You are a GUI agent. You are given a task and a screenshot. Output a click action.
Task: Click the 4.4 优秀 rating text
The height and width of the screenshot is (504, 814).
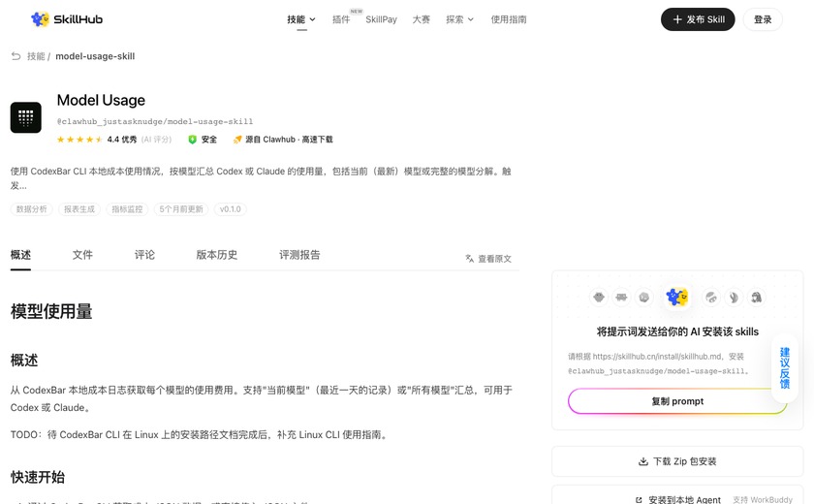coord(122,140)
